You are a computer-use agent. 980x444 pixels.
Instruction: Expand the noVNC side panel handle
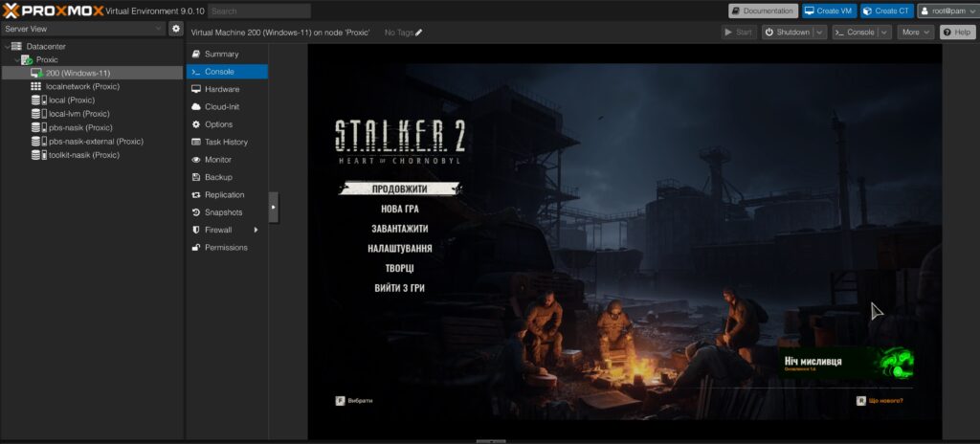coord(273,207)
